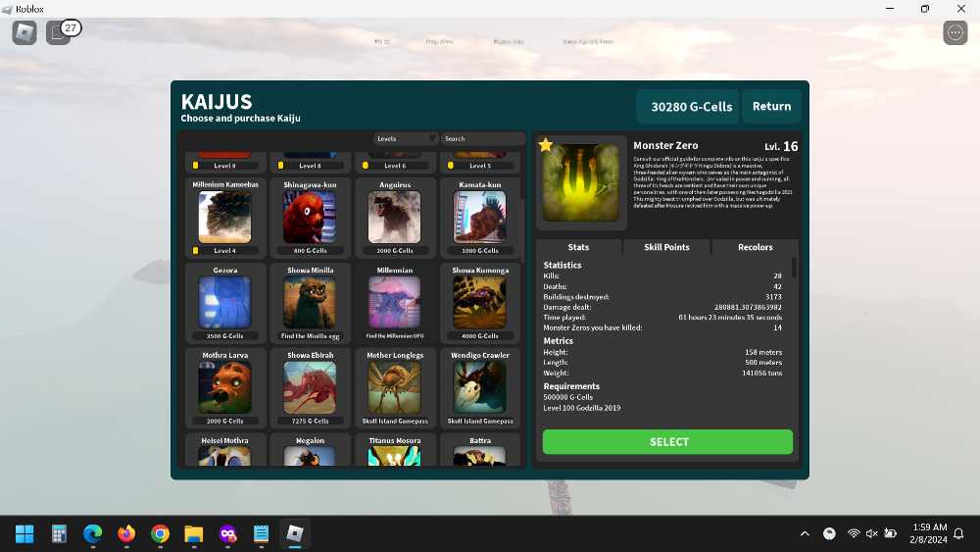Open the Roblox menu icon
The height and width of the screenshot is (552, 980).
tap(24, 32)
